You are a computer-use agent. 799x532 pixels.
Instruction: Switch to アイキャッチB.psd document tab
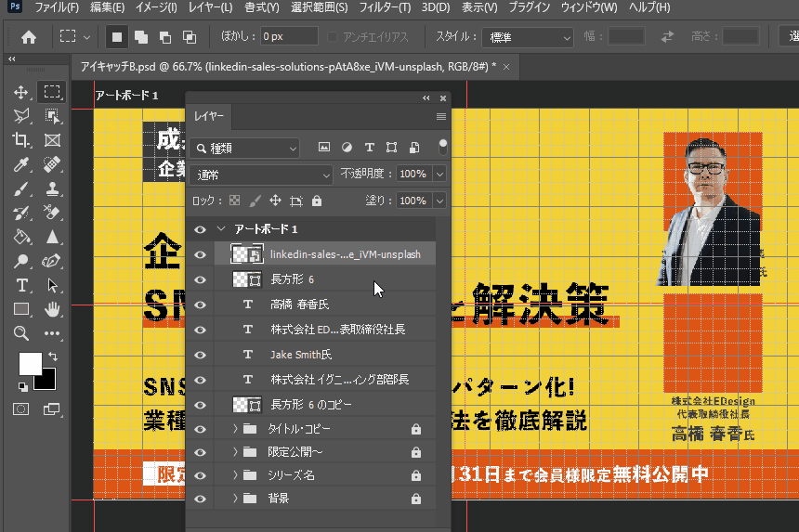click(x=288, y=67)
